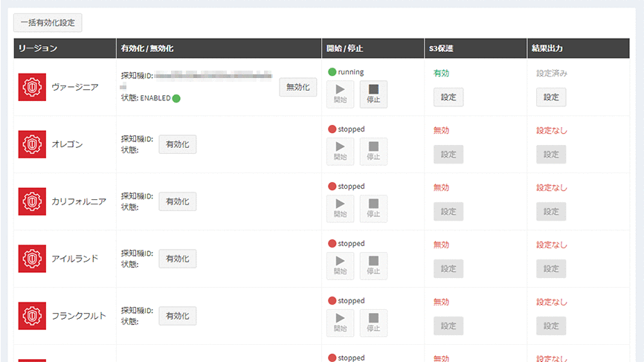The height and width of the screenshot is (362, 644).
Task: Open 結果出力 設定 for ヴァージニア
Action: tap(550, 97)
